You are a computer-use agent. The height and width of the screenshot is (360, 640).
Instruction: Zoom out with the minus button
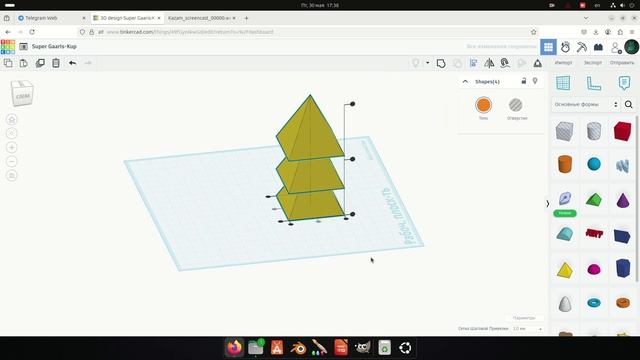pos(12,162)
